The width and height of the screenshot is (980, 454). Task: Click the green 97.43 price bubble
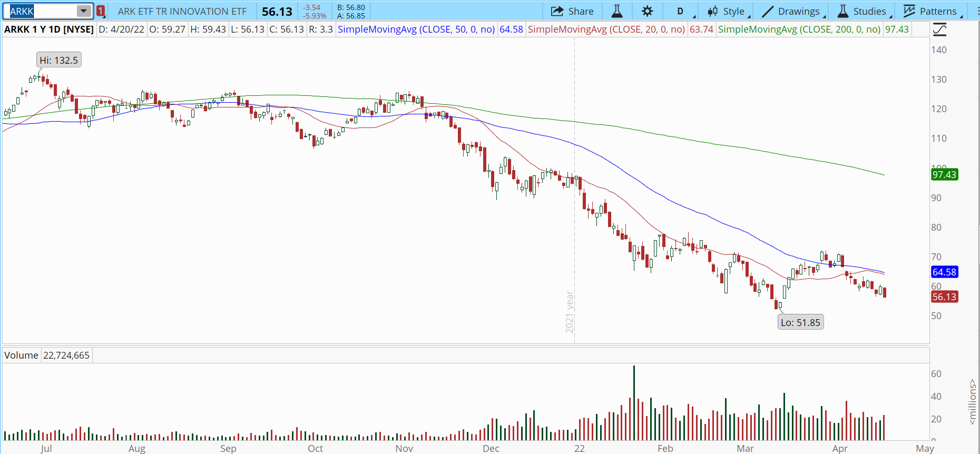click(x=944, y=175)
